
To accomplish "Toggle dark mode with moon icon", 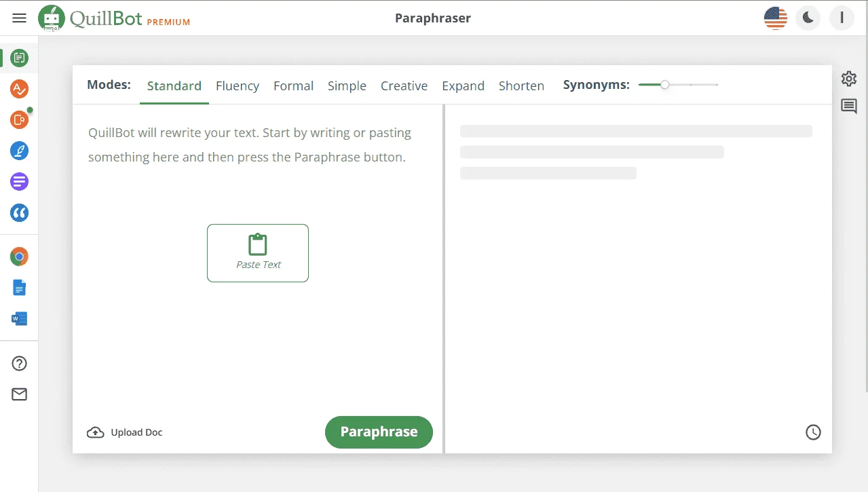I will tap(808, 18).
